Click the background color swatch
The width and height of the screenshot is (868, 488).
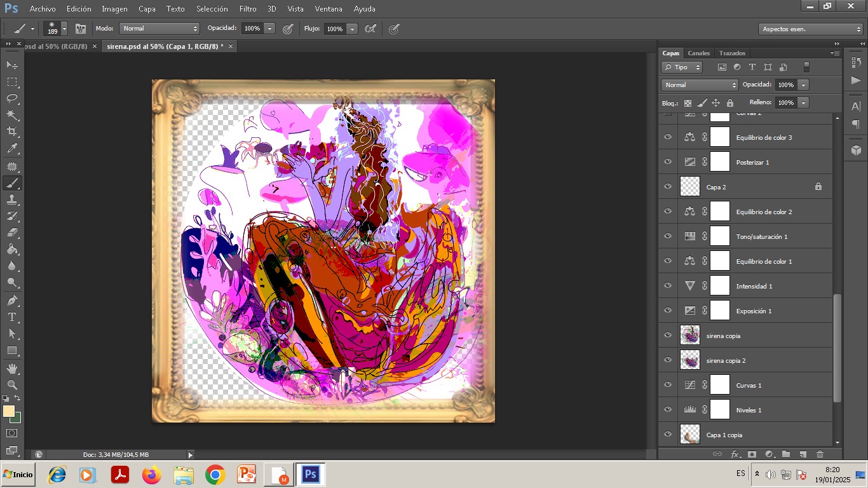coord(17,419)
